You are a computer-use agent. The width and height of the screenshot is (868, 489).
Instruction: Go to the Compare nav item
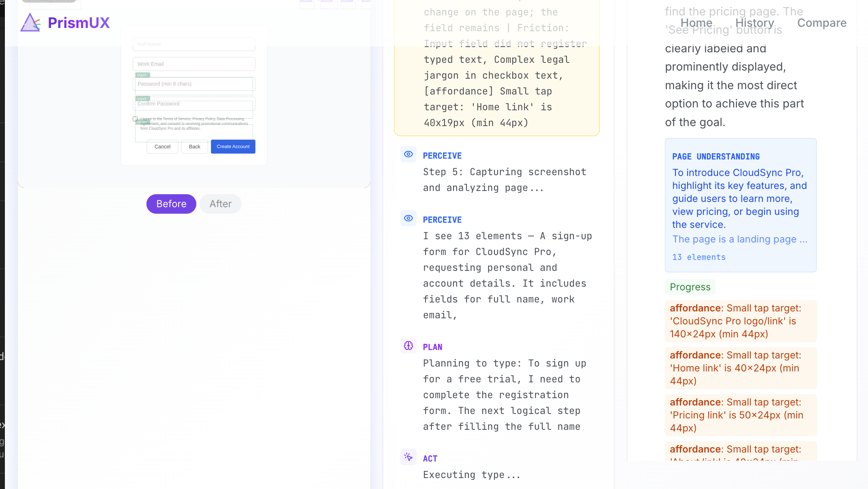tap(822, 23)
